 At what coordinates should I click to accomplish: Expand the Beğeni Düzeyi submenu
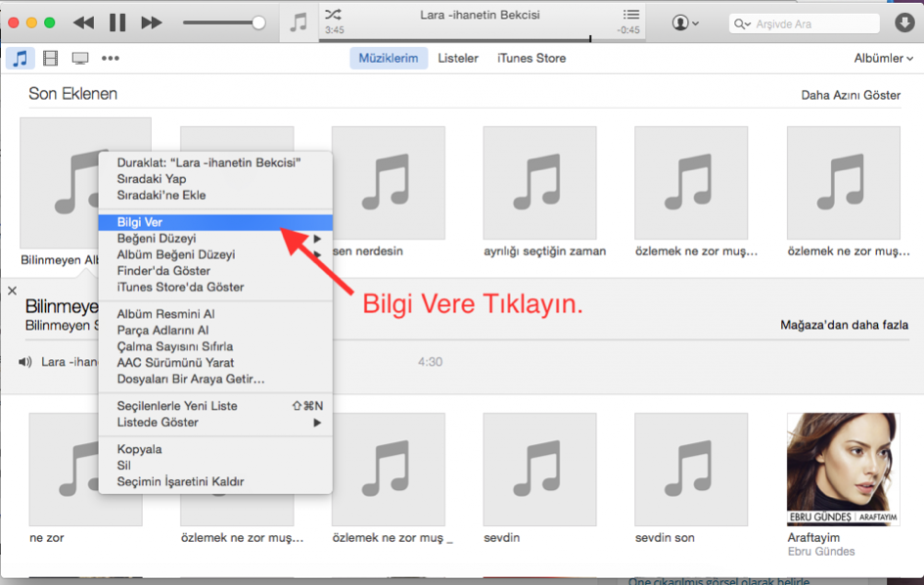[215, 239]
